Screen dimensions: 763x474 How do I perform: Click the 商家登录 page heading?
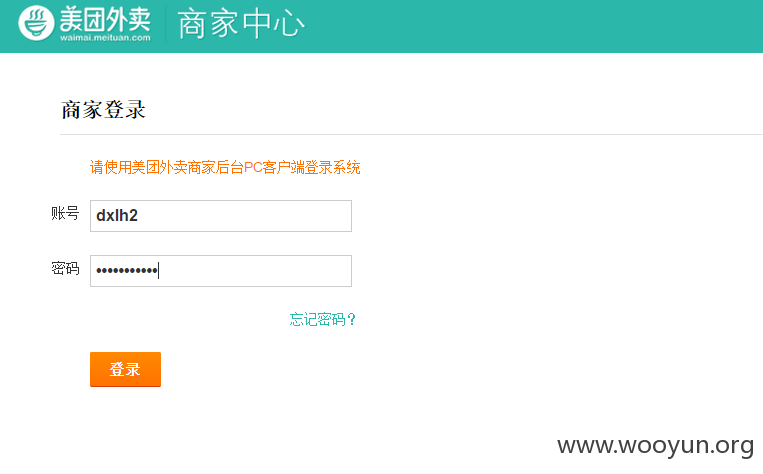click(103, 109)
